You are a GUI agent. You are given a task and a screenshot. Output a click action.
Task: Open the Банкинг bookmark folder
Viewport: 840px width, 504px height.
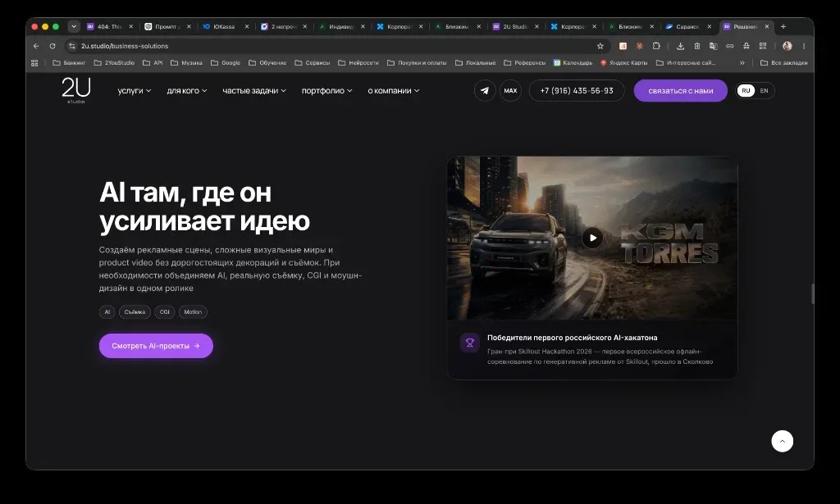pos(69,62)
